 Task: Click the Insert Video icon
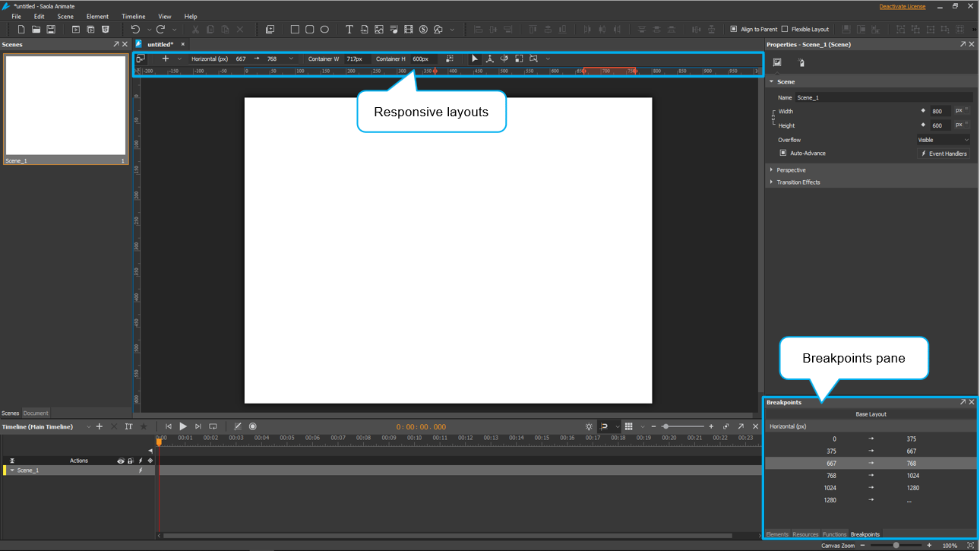point(409,30)
